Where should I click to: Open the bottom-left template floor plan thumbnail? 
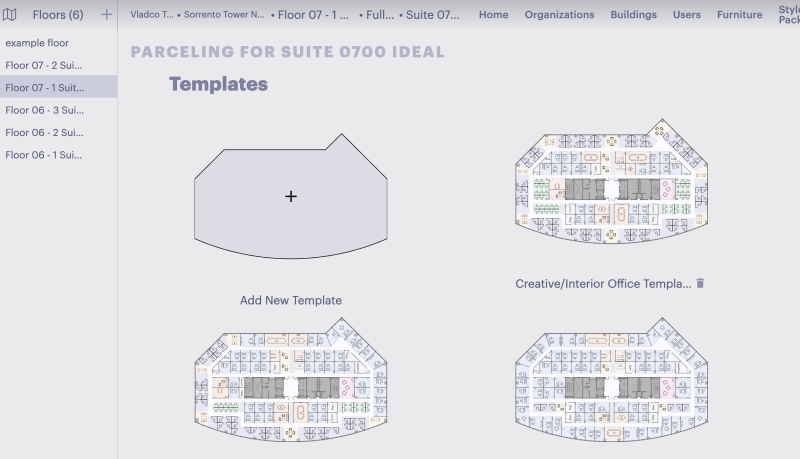point(291,379)
